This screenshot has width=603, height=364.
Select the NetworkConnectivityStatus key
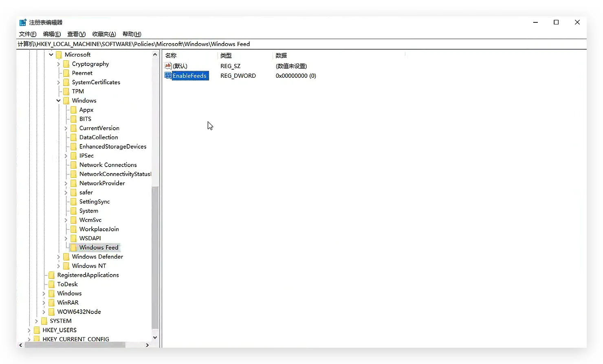click(115, 174)
